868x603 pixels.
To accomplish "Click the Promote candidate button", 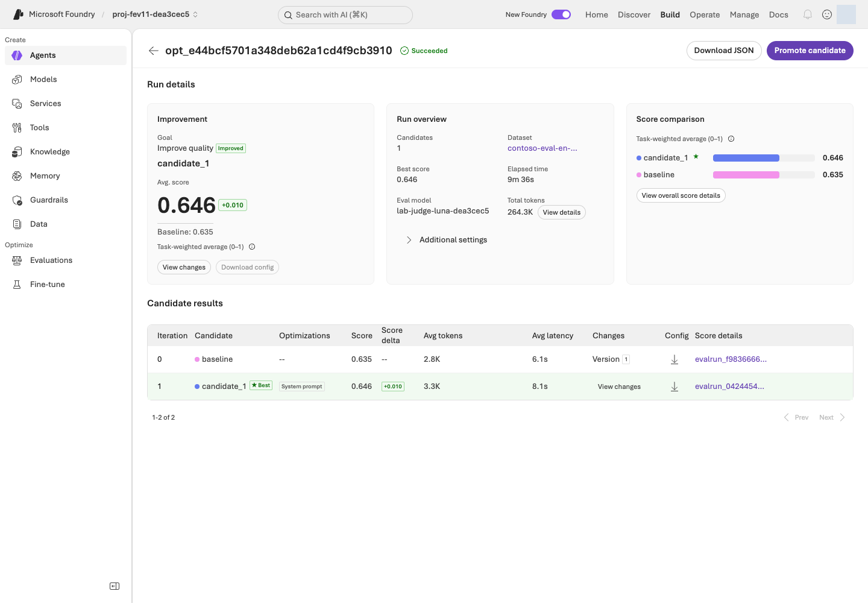I will [810, 51].
